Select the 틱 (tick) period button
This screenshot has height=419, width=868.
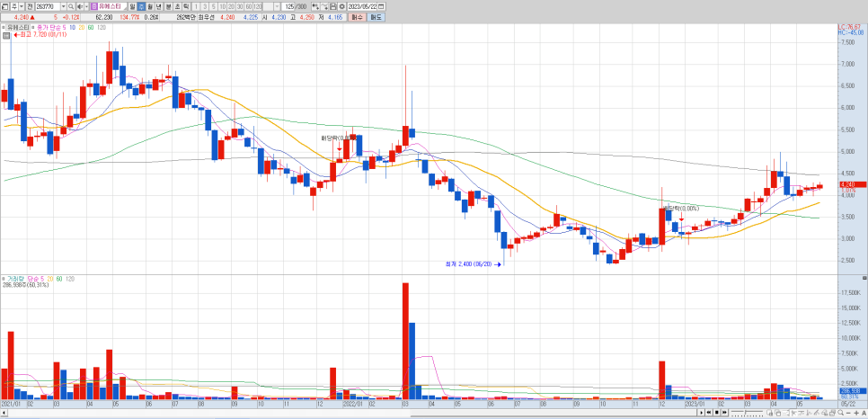point(187,6)
